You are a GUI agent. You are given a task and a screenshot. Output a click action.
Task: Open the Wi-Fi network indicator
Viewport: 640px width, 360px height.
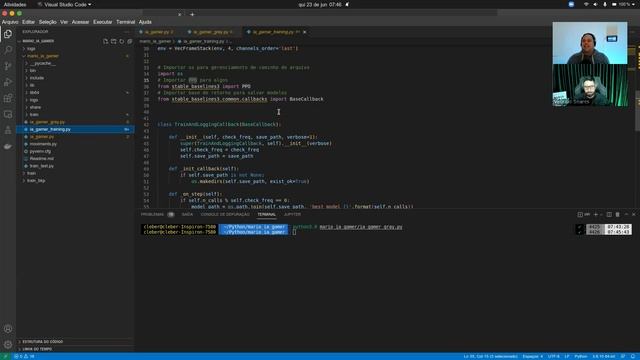click(586, 4)
